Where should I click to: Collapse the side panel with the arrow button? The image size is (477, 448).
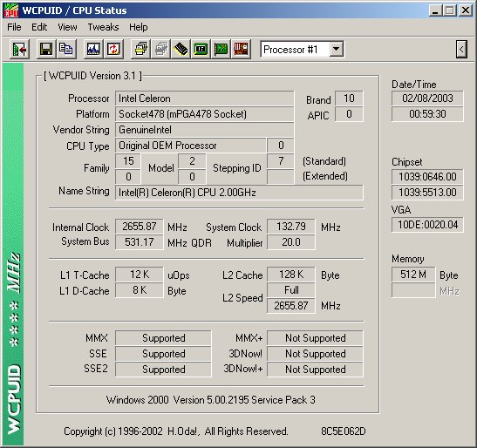tap(461, 49)
